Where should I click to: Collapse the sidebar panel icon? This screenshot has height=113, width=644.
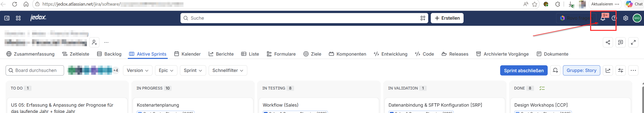(7, 18)
